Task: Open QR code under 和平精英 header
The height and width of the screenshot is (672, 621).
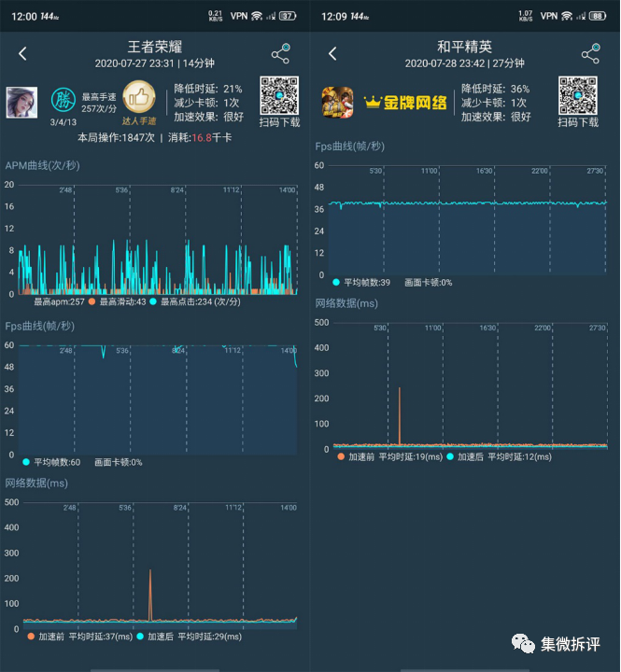Action: (578, 95)
